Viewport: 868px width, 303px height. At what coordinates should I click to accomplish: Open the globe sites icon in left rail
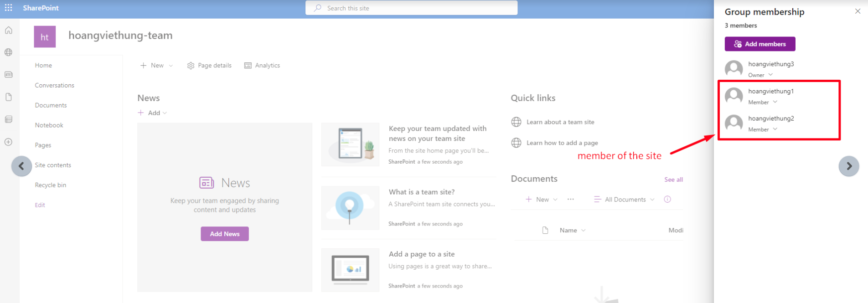(9, 52)
